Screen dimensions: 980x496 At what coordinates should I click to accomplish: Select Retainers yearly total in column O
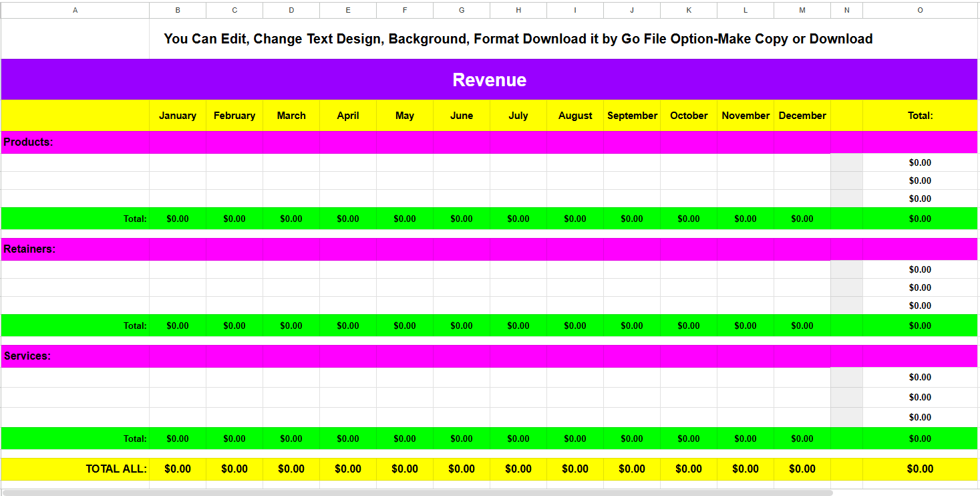click(x=920, y=326)
